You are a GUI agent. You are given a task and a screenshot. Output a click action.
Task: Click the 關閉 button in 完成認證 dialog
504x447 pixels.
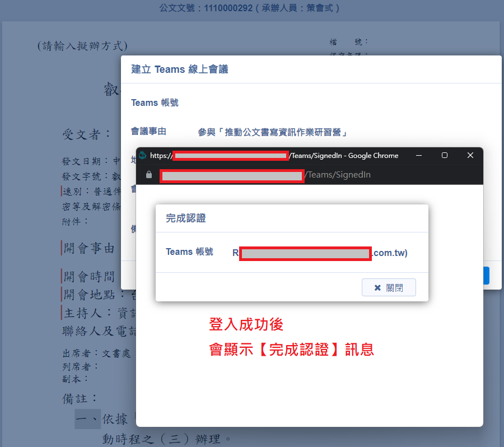click(x=389, y=287)
